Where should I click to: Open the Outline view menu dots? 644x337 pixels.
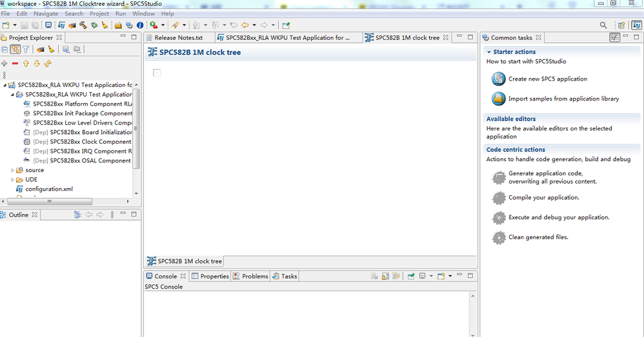(112, 215)
